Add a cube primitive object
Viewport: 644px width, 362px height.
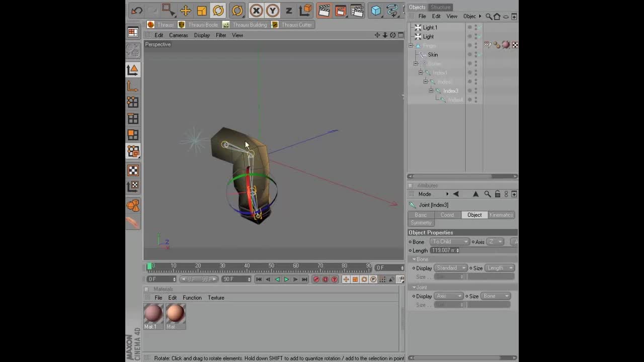point(376,11)
